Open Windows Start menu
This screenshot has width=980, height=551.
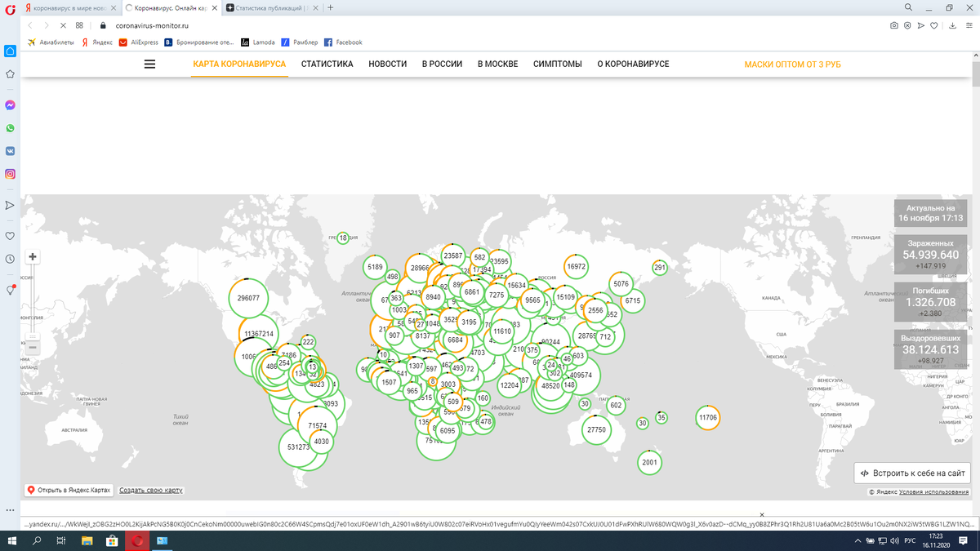(x=13, y=540)
